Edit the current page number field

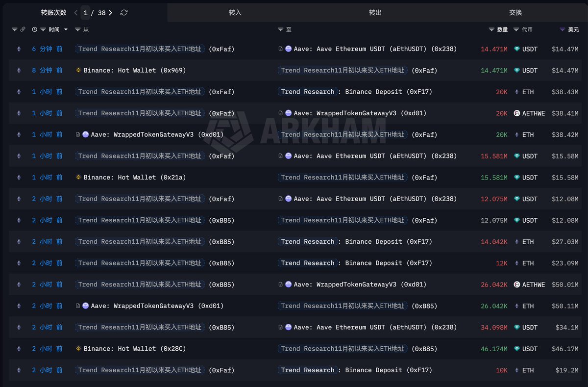click(85, 13)
